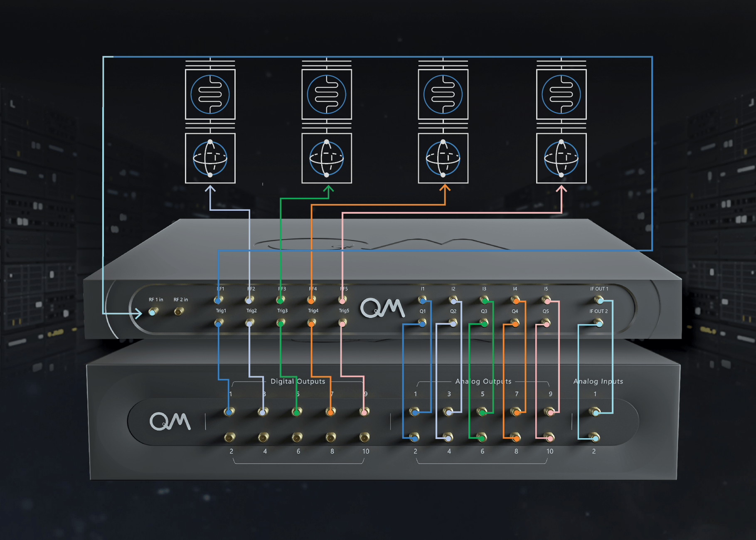Click resonator icon above green-arrow qubit

coord(327,94)
